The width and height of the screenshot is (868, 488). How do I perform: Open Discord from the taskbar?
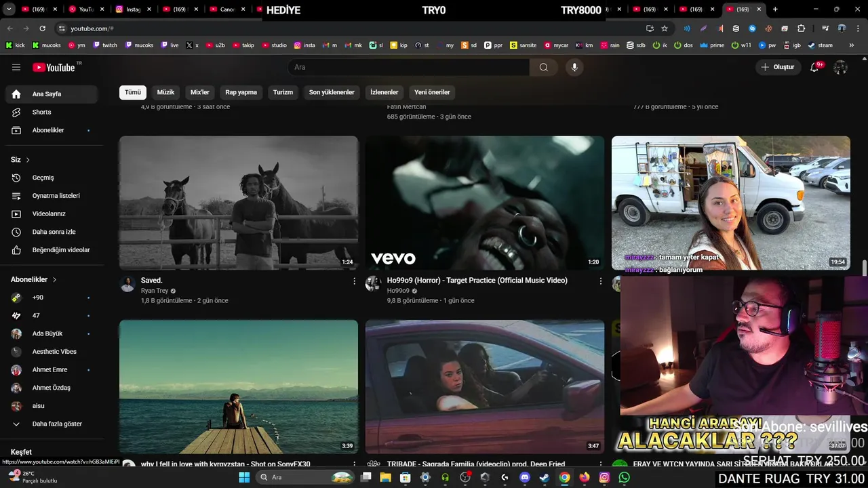tap(524, 477)
